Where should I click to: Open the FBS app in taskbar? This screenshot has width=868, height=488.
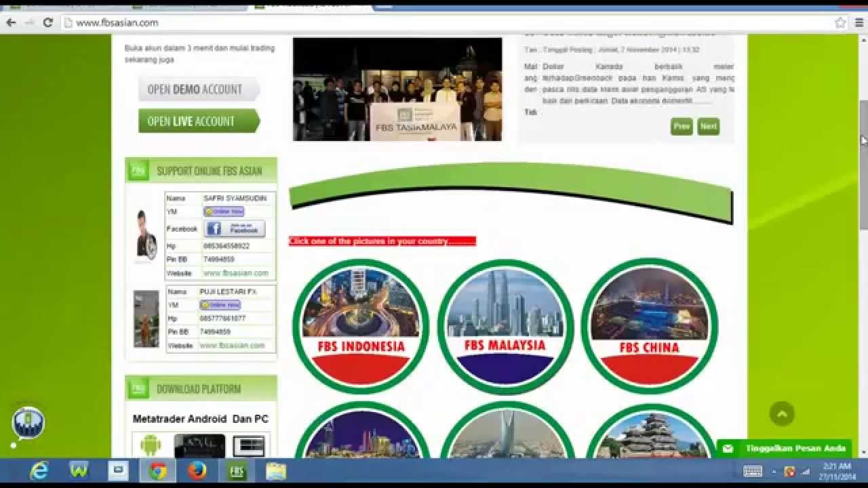[x=237, y=470]
